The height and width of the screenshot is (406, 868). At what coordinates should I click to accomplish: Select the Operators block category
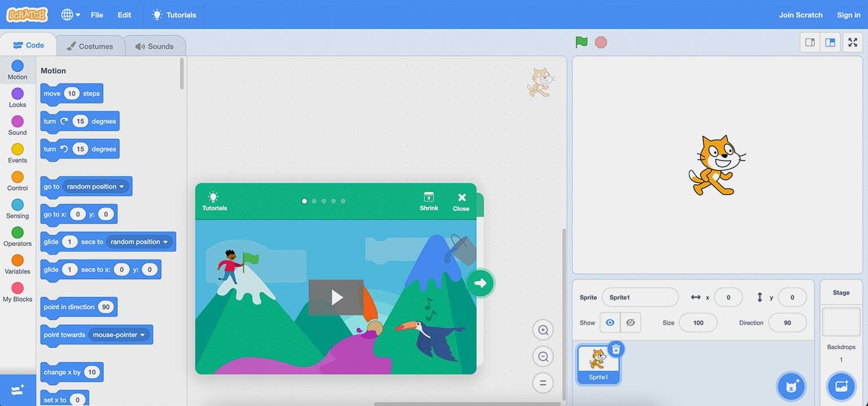17,236
